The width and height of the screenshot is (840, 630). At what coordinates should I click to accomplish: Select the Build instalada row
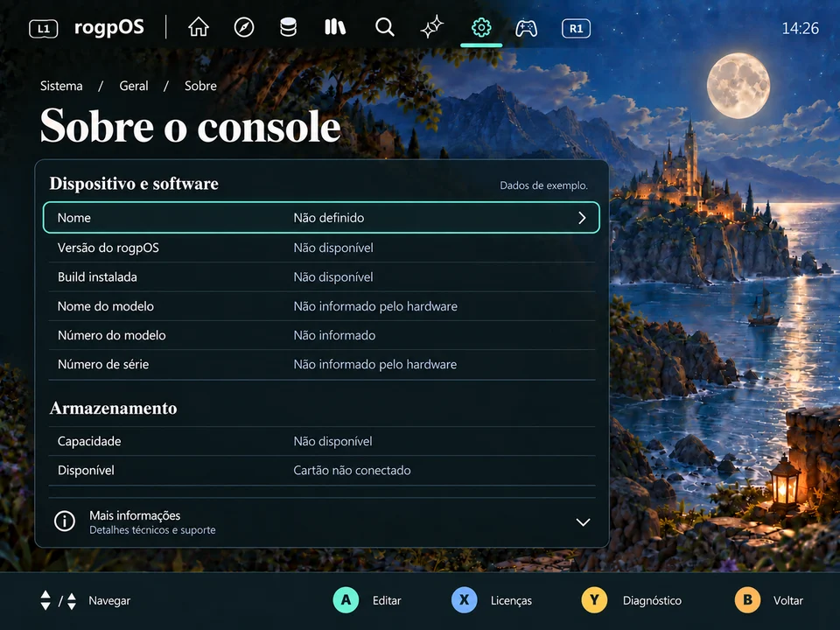(321, 277)
